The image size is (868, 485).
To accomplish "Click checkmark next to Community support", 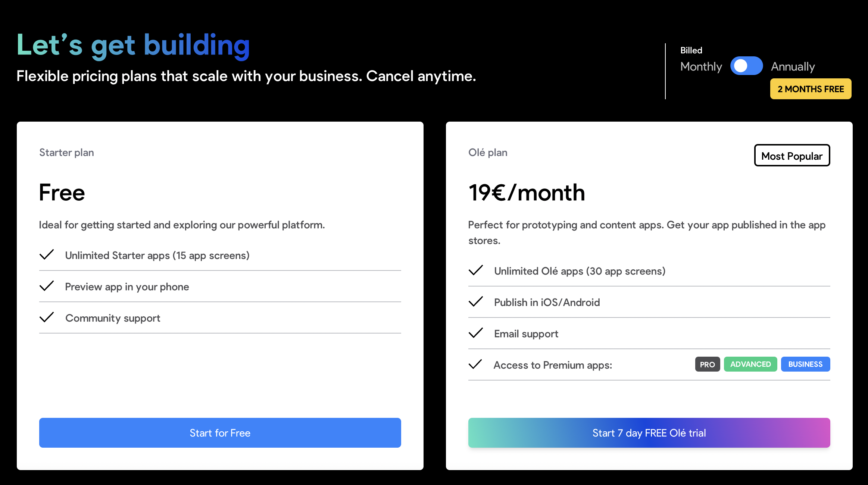I will [47, 317].
